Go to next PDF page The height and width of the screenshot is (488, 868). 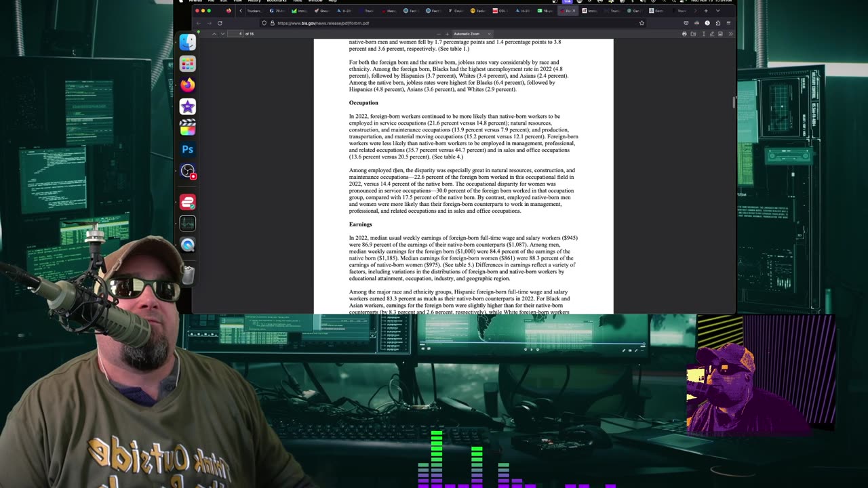pos(222,34)
